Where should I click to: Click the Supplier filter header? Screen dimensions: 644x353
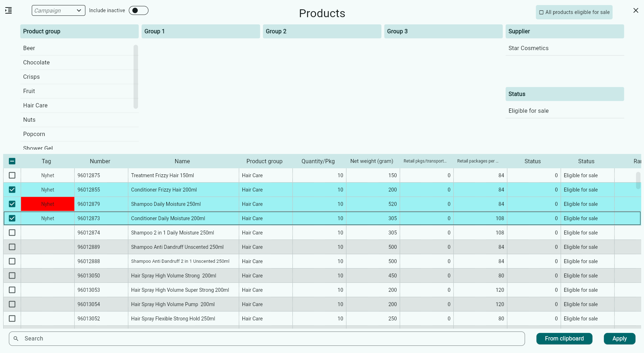565,32
